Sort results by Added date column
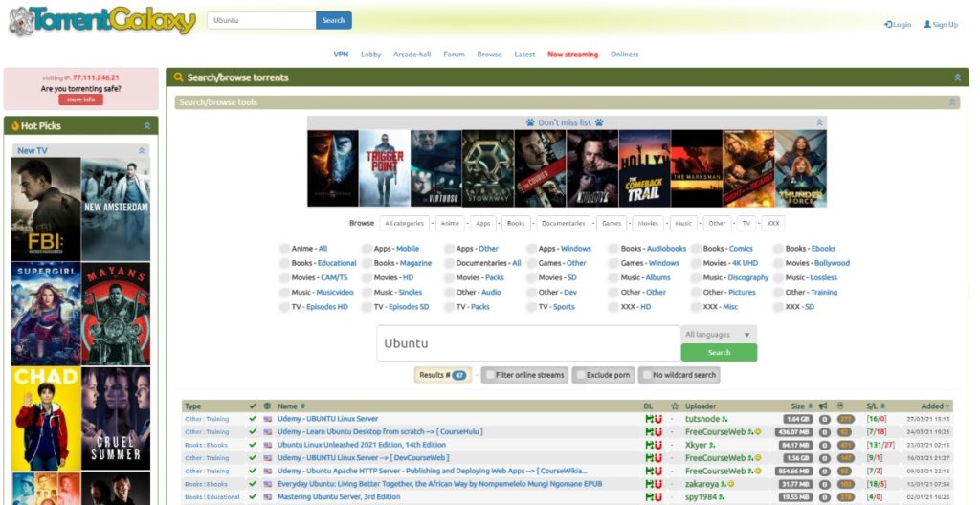The height and width of the screenshot is (505, 980). pos(935,406)
